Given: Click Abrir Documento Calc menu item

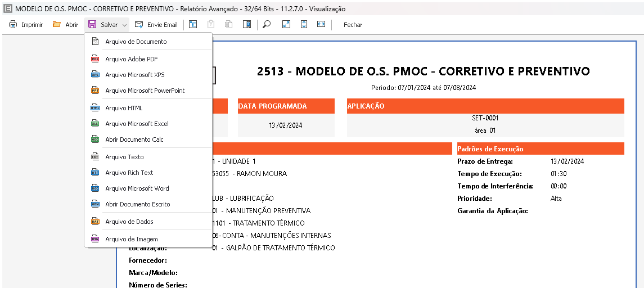Looking at the screenshot, I should tap(134, 139).
